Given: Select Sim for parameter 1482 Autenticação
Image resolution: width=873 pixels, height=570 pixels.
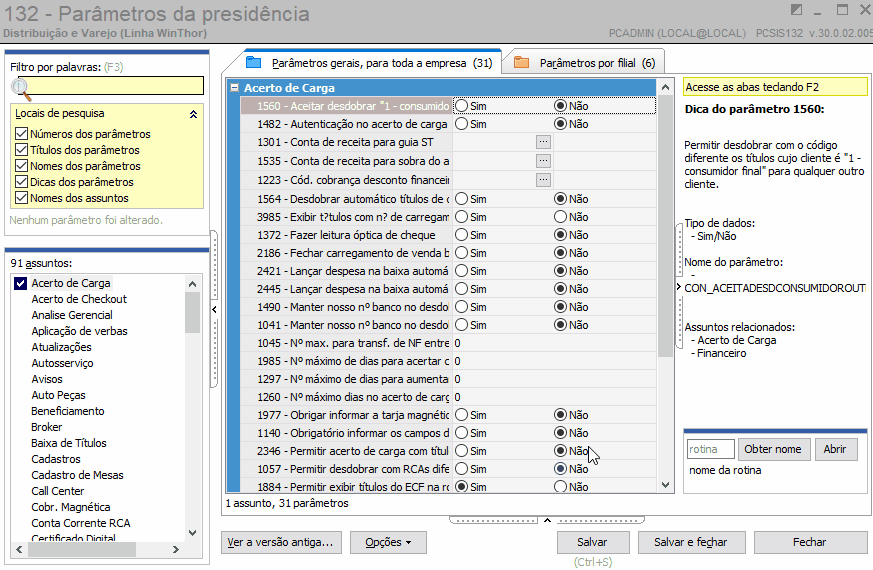Looking at the screenshot, I should click(461, 124).
